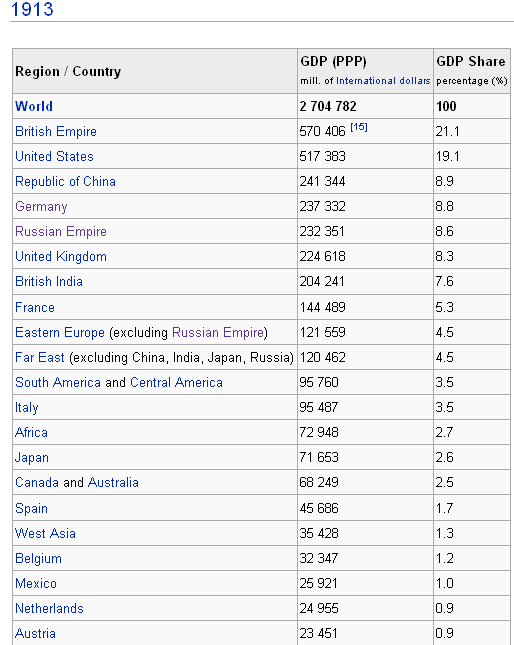The width and height of the screenshot is (514, 645).
Task: Open the Central America link
Action: [176, 383]
